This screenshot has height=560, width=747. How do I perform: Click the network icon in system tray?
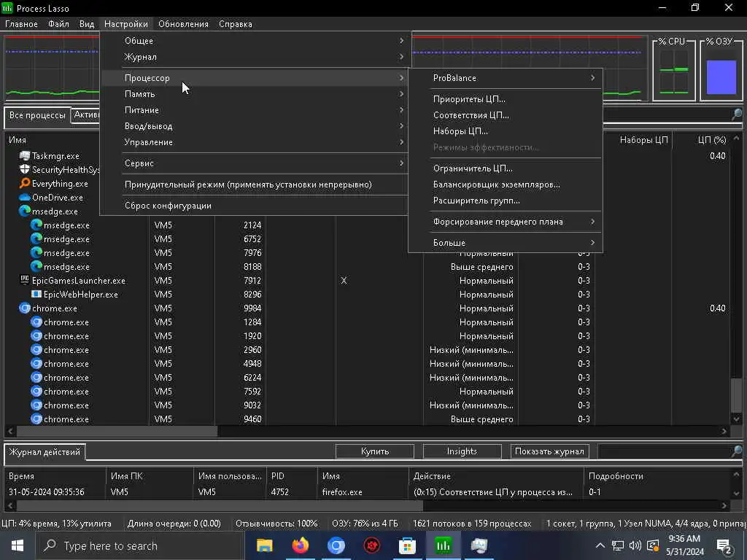pyautogui.click(x=617, y=545)
